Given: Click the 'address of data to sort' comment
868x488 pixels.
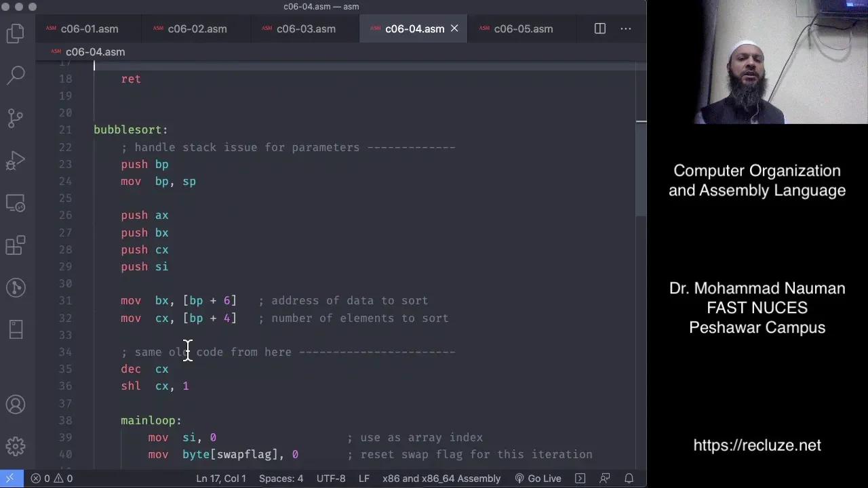Looking at the screenshot, I should tap(350, 301).
